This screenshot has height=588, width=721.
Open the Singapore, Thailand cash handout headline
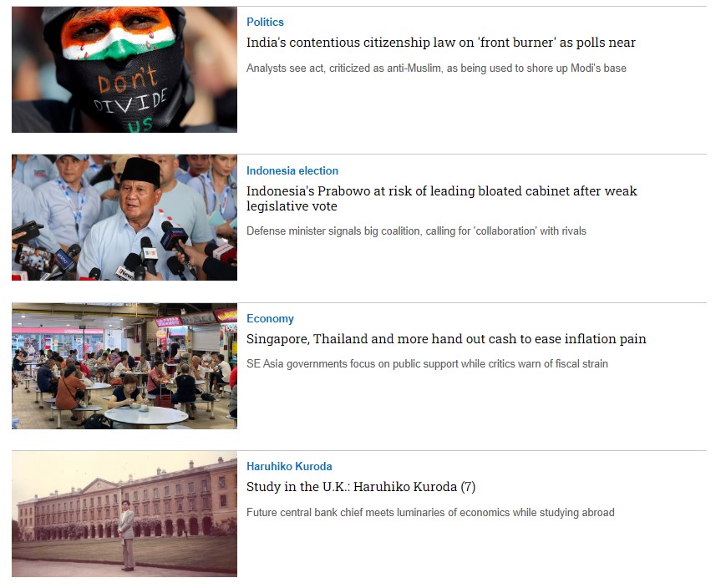coord(446,339)
